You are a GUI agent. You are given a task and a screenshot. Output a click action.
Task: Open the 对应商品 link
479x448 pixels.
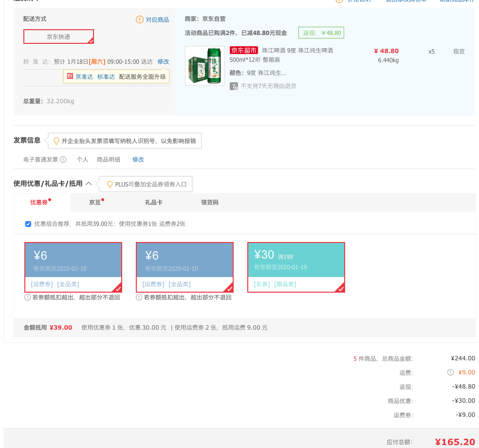pos(157,20)
